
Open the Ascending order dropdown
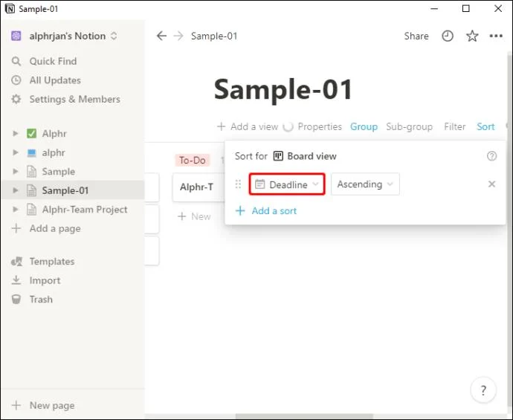click(x=365, y=184)
